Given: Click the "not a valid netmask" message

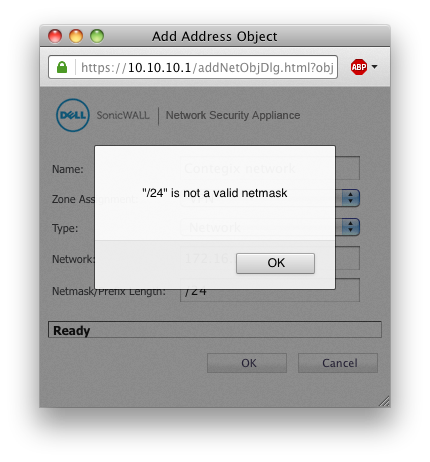Looking at the screenshot, I should pyautogui.click(x=214, y=193).
